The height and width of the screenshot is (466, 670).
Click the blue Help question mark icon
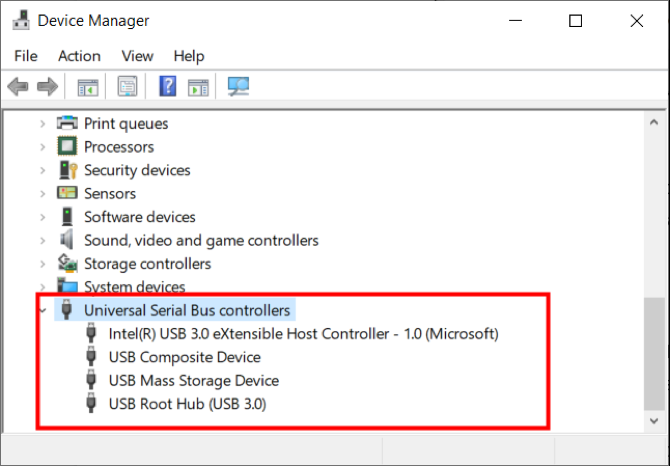[x=168, y=86]
